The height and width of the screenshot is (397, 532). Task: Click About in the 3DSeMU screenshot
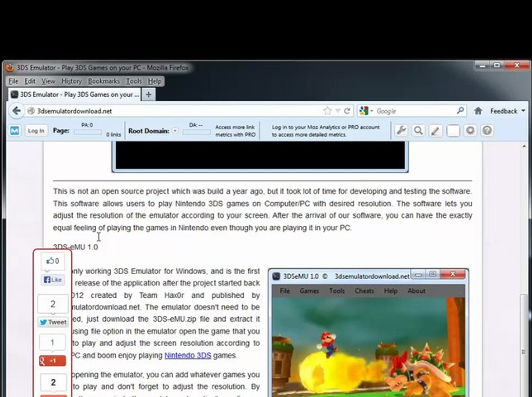point(416,291)
